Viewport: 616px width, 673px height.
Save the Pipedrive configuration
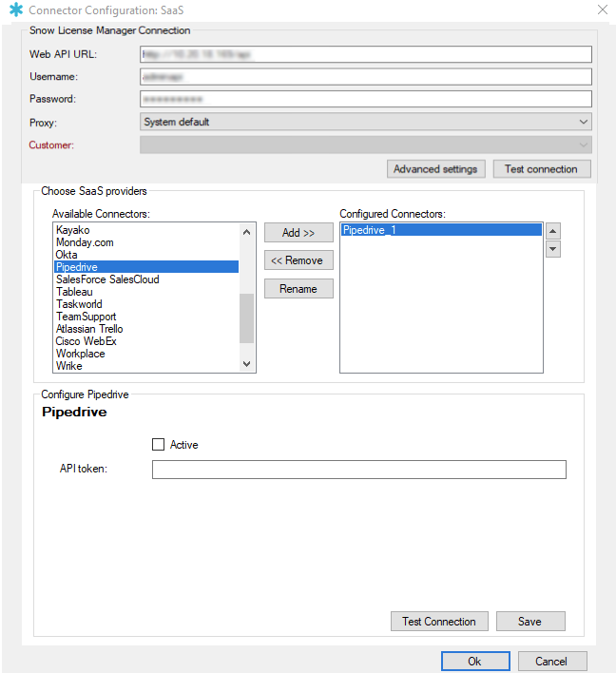(x=529, y=622)
